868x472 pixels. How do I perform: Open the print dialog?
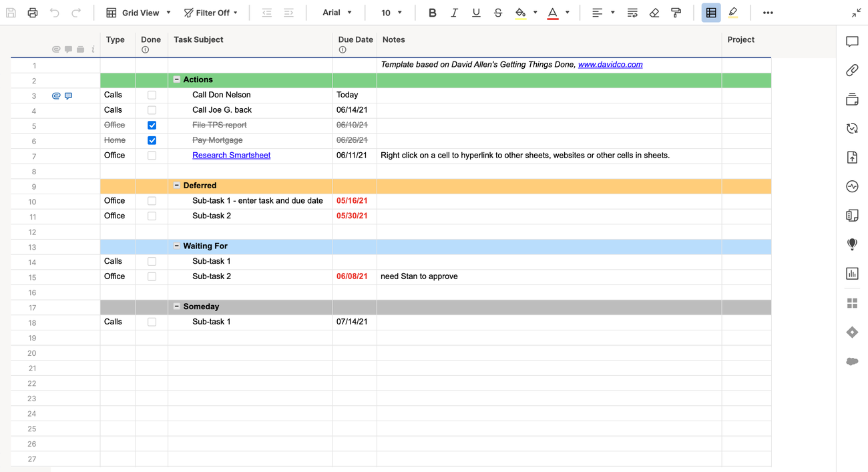pos(32,12)
